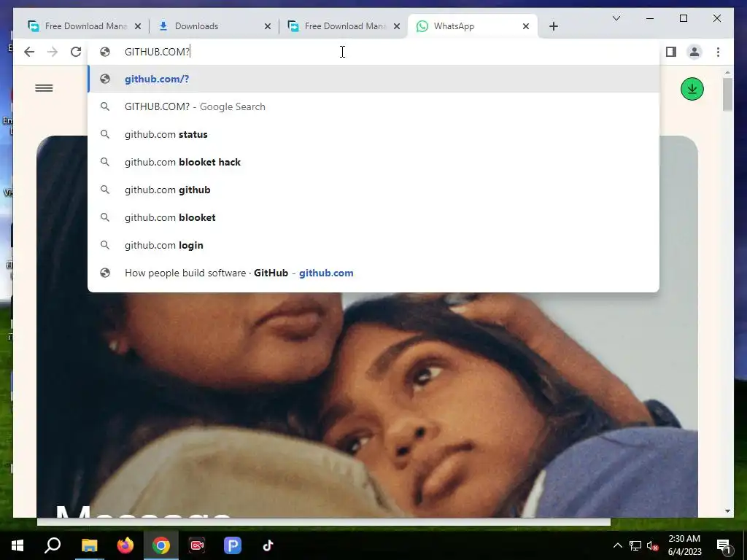Open Windows taskbar search

pos(53,545)
